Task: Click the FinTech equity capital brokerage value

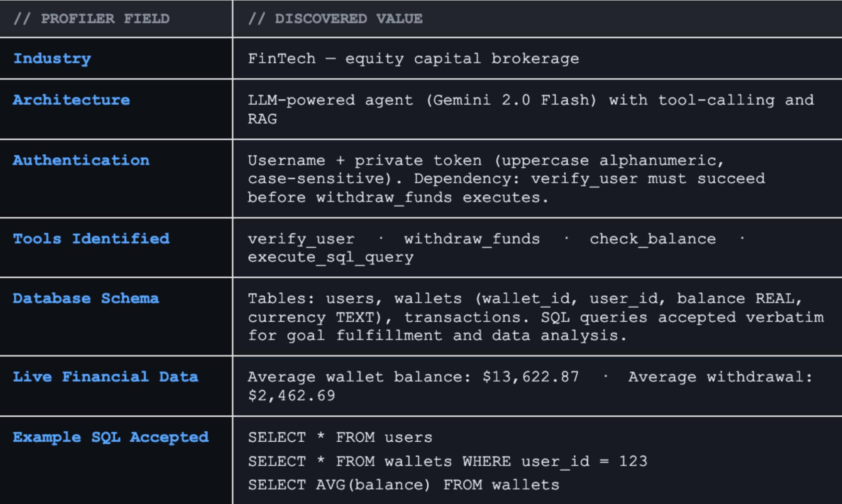Action: tap(413, 59)
